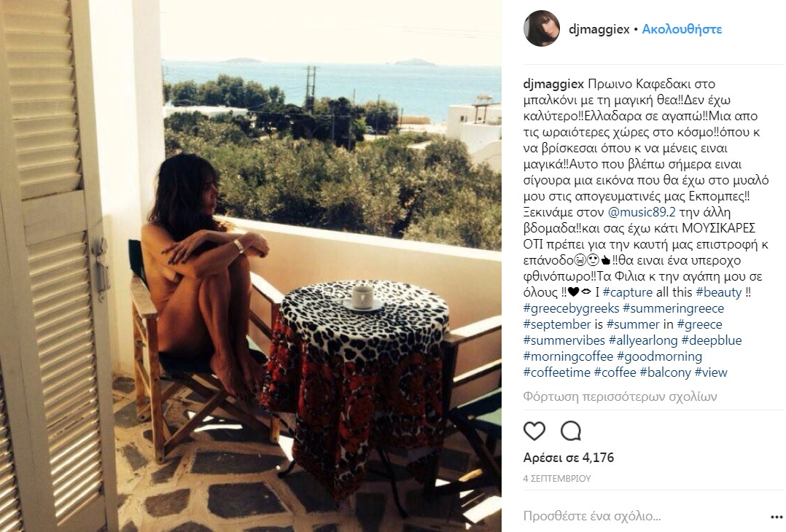
Task: View the likes count Αρέσει σε 4,176
Action: click(569, 458)
